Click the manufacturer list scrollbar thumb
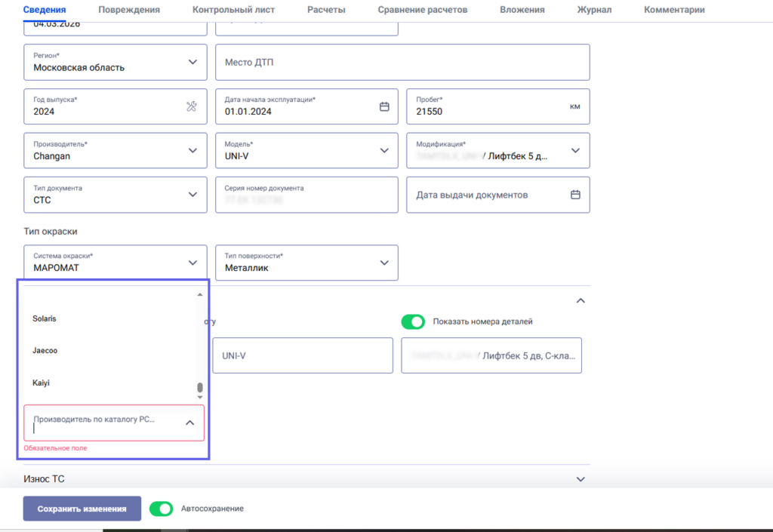773x532 pixels. (x=200, y=387)
